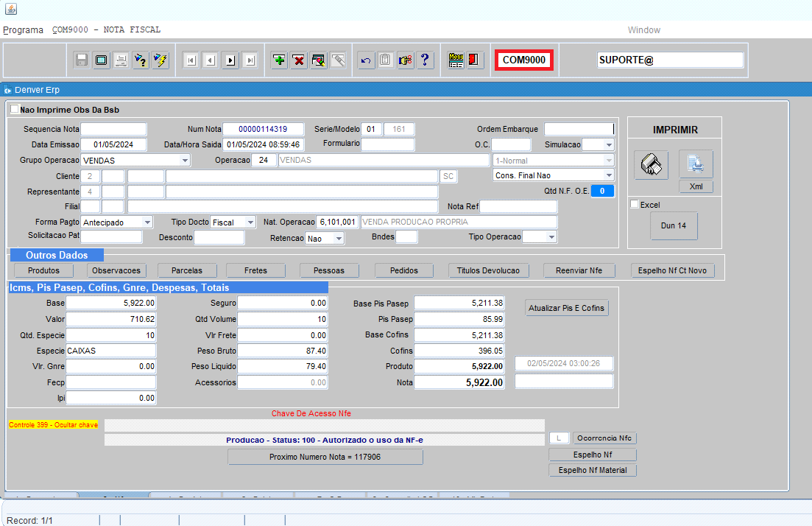This screenshot has width=812, height=526.
Task: Go to the previous record
Action: pos(211,60)
